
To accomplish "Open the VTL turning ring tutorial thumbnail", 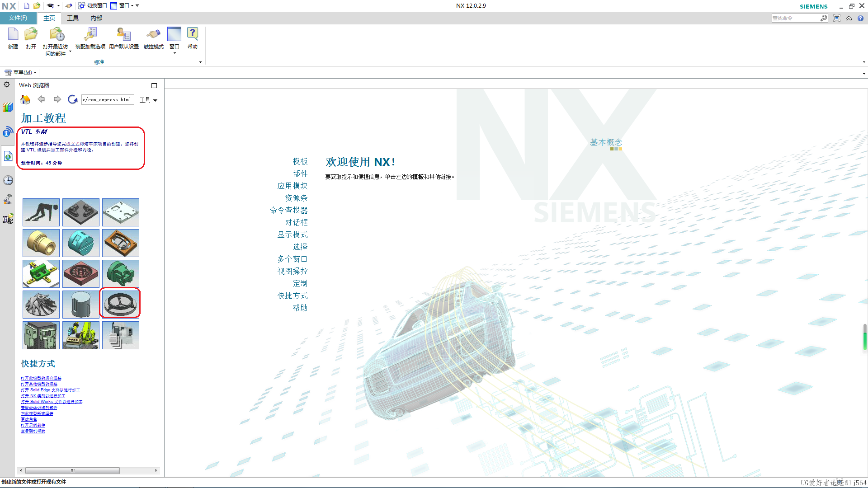I will tap(120, 304).
